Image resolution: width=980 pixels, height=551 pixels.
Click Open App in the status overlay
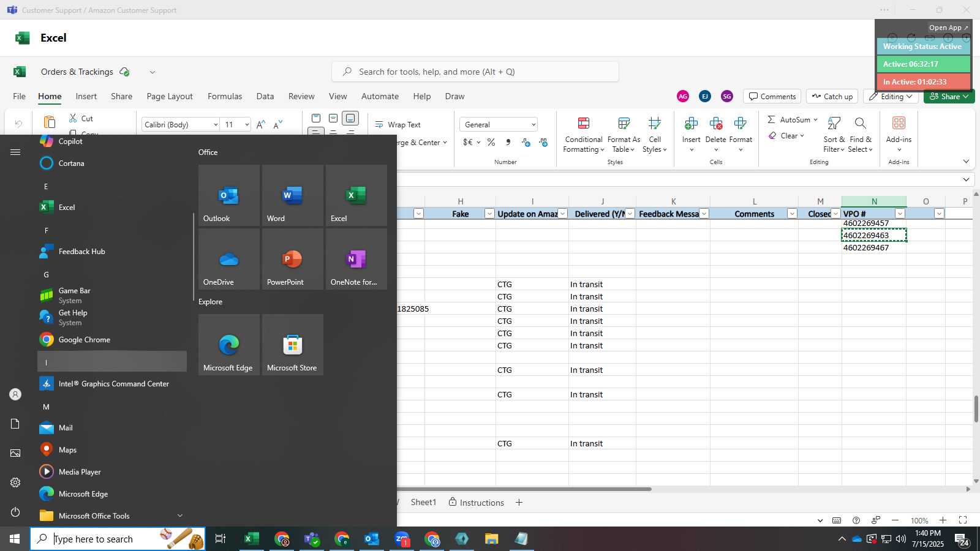click(948, 28)
